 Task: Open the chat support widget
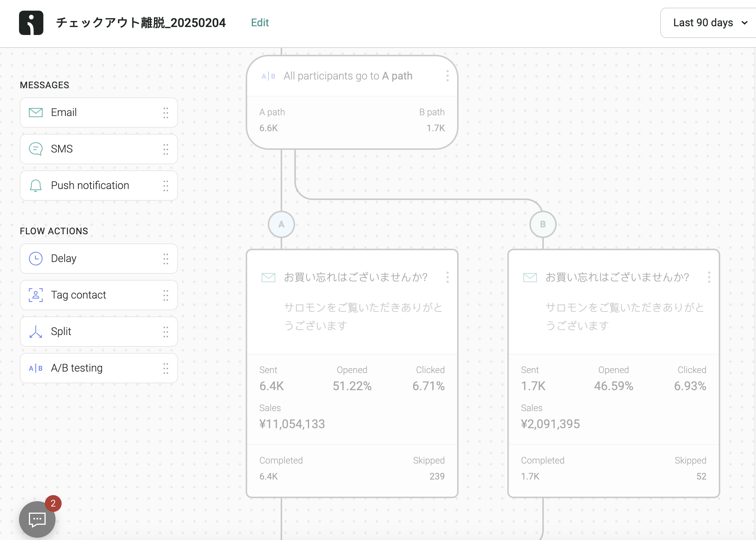coord(37,519)
